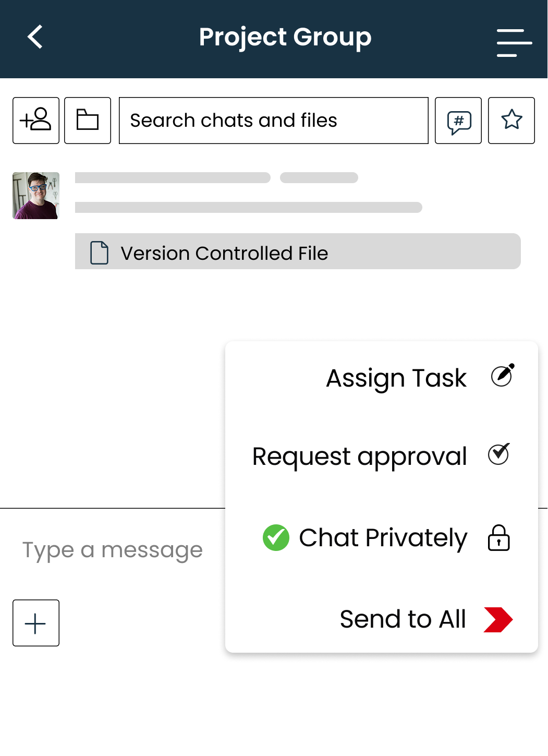Click the hashtag channel search icon
The height and width of the screenshot is (756, 548).
tap(458, 121)
